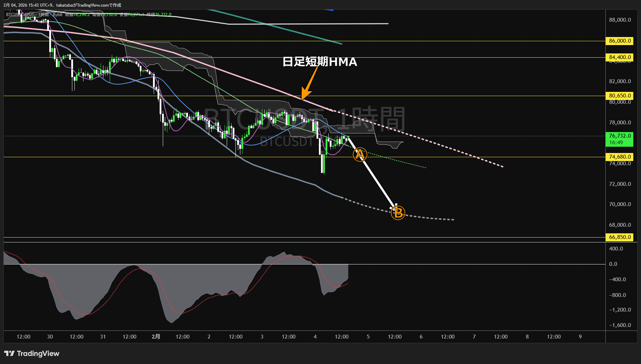Click date label 30 on time axis

[50, 337]
